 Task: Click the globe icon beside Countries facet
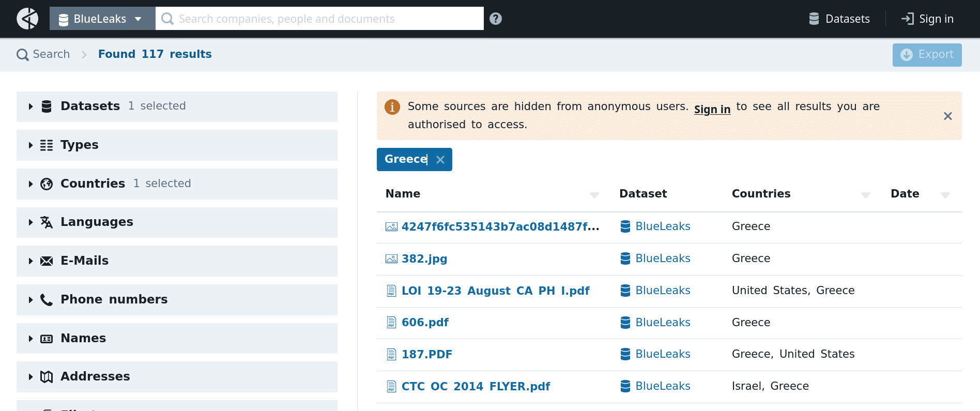pos(47,184)
